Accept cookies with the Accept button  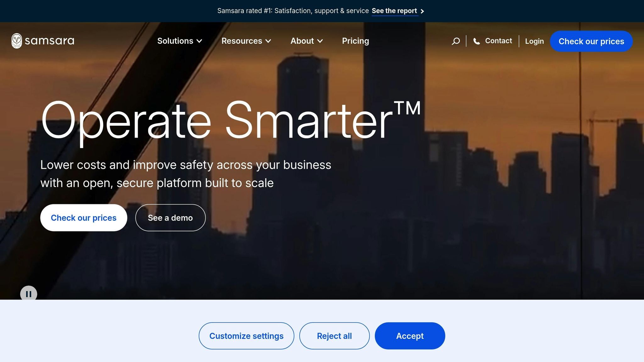tap(410, 336)
